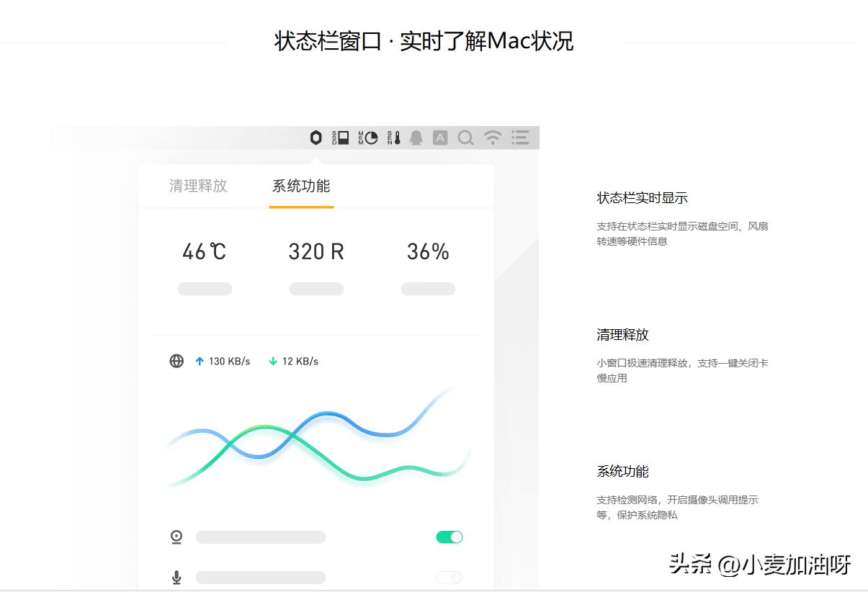This screenshot has width=868, height=592.
Task: Switch to the 清理释放 tab
Action: 198,186
